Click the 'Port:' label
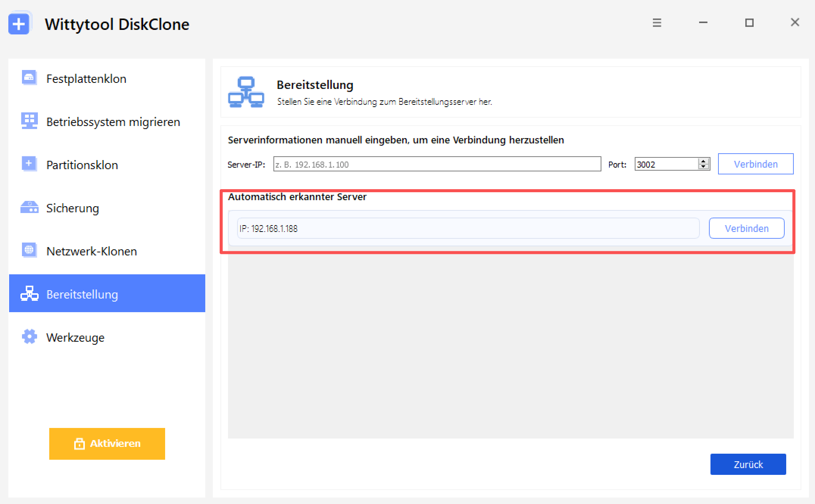The width and height of the screenshot is (815, 504). coord(617,165)
